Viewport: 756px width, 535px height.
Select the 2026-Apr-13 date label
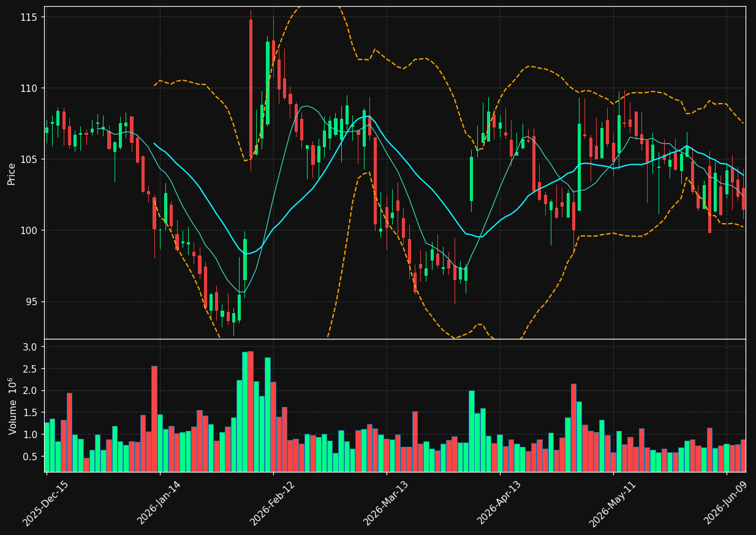click(x=500, y=503)
